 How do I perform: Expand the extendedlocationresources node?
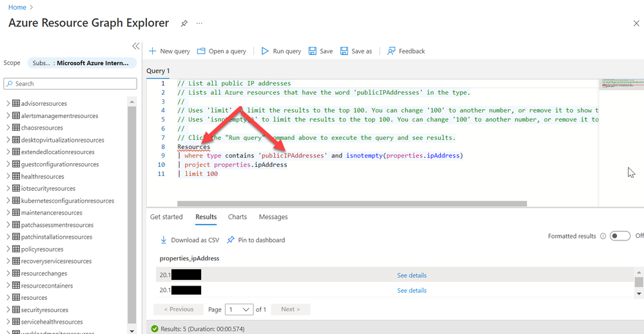8,152
